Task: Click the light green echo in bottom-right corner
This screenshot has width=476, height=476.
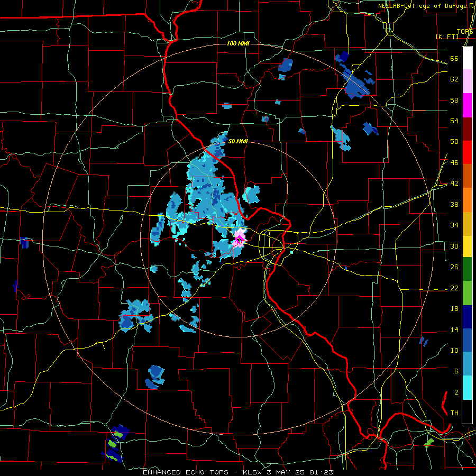Action: pyautogui.click(x=429, y=443)
